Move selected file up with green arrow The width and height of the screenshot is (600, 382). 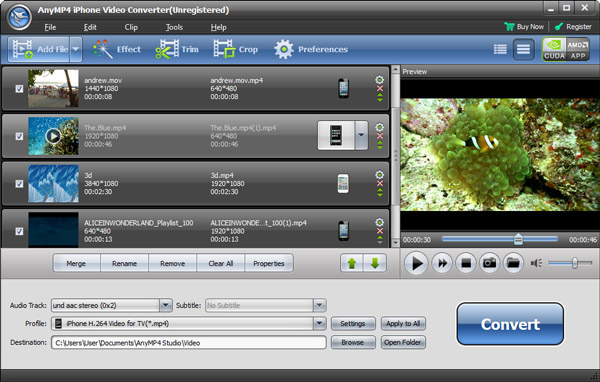point(352,263)
